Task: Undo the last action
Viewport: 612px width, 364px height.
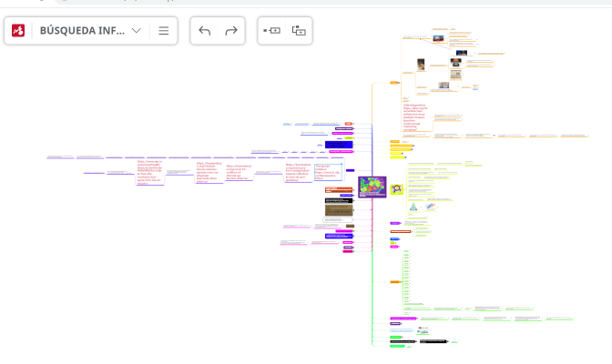Action: click(204, 30)
